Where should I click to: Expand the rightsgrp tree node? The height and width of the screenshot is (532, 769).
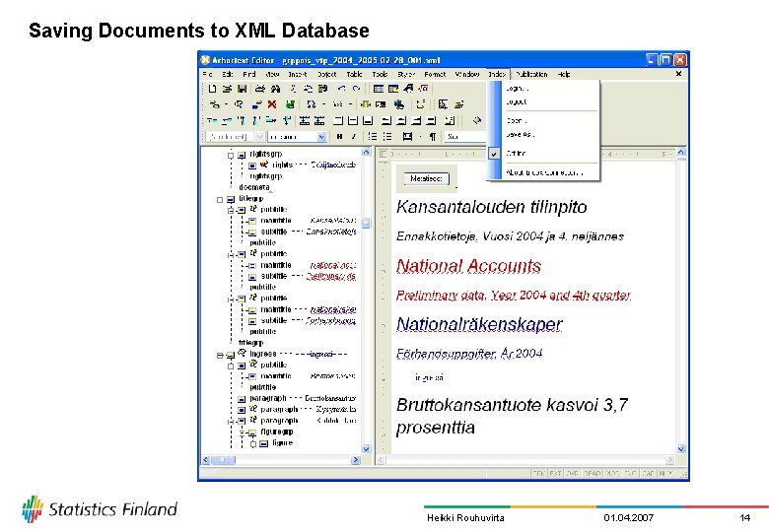(x=231, y=156)
